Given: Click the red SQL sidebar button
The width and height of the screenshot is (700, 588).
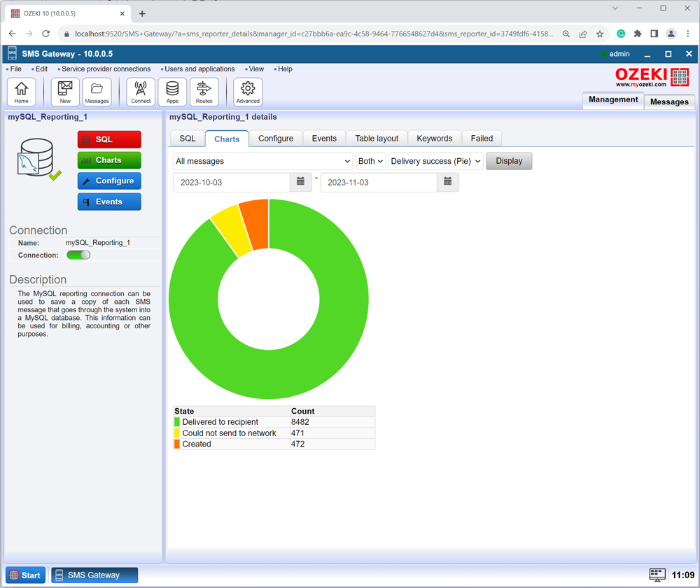Looking at the screenshot, I should click(109, 139).
